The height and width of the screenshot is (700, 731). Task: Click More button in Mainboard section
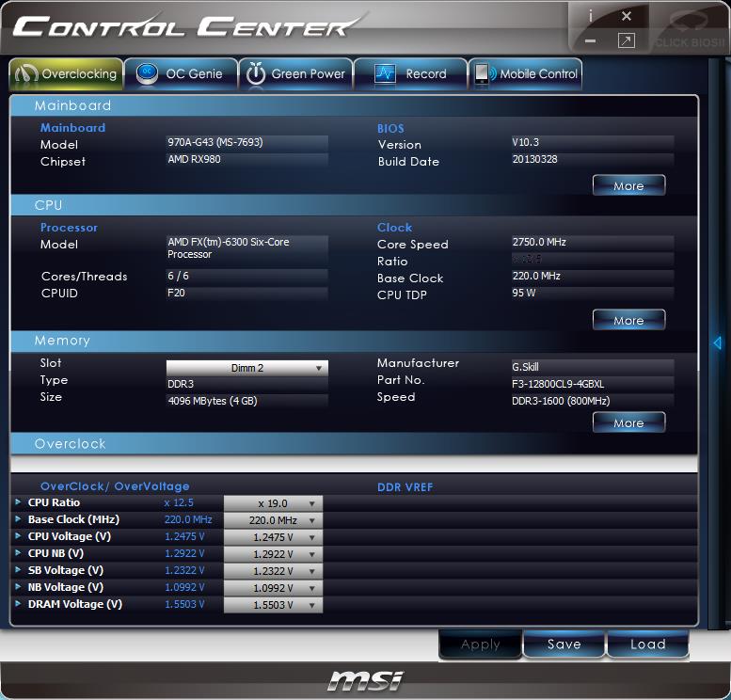click(x=628, y=185)
